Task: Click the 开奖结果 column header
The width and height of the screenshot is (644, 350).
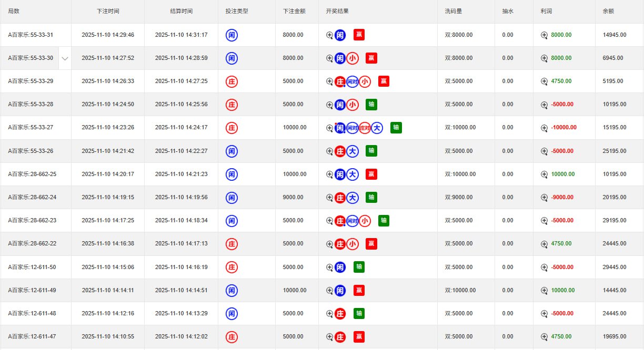Action: coord(337,11)
